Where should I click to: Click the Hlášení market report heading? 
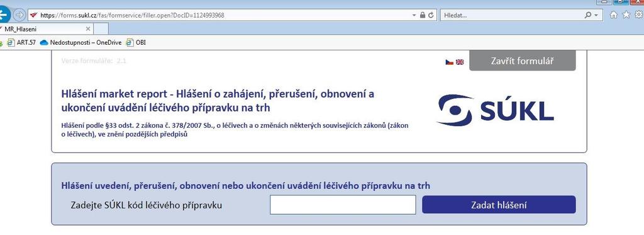click(218, 101)
